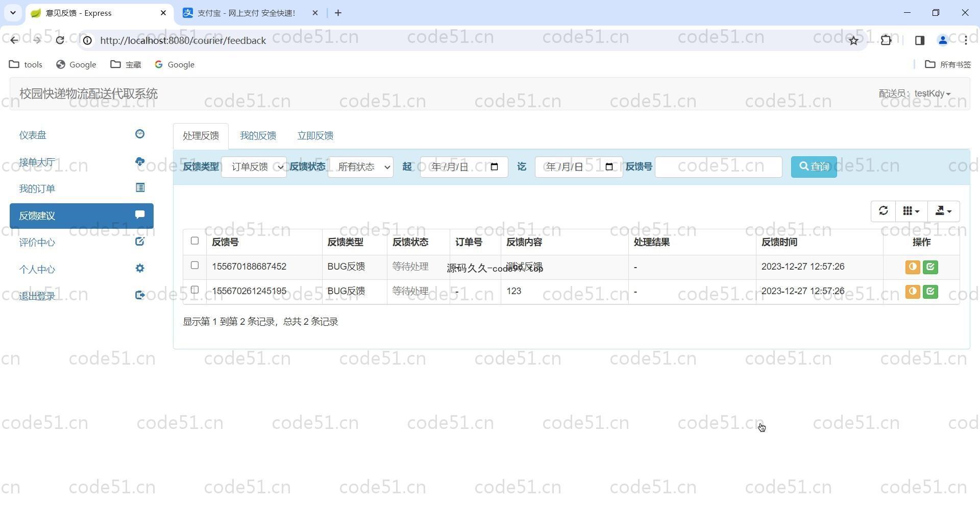980x526 pixels.
Task: Click green complete icon for feedback 155670261245195
Action: point(930,292)
